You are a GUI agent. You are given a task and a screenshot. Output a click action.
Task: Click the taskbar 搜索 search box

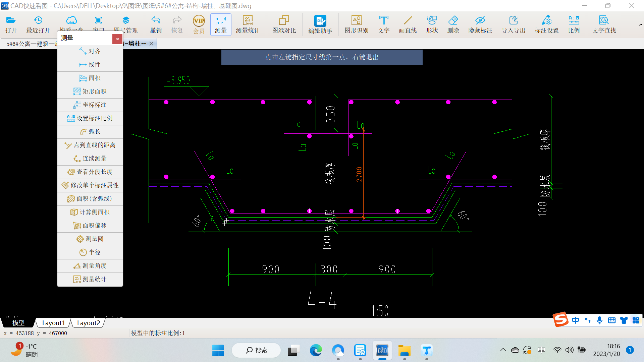pyautogui.click(x=256, y=351)
